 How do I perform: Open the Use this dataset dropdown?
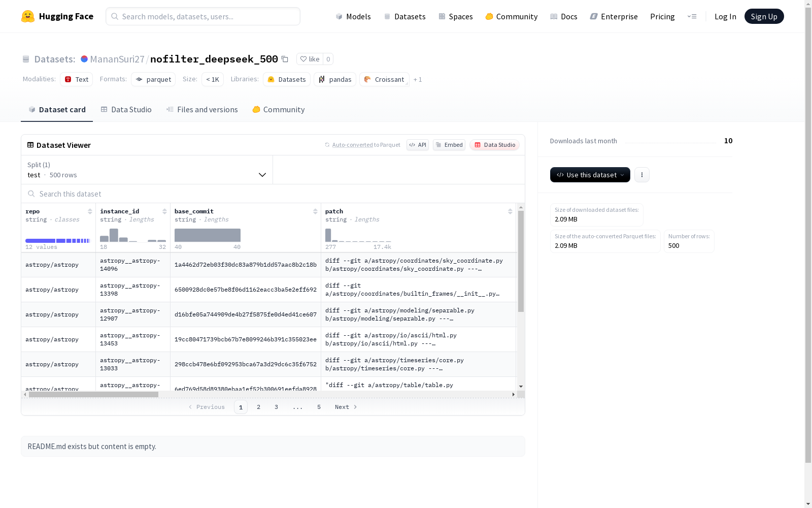(590, 175)
